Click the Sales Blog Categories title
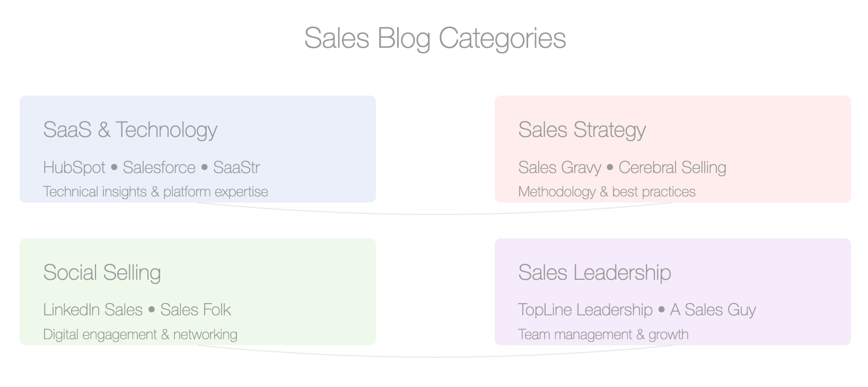868x387 pixels. point(435,39)
